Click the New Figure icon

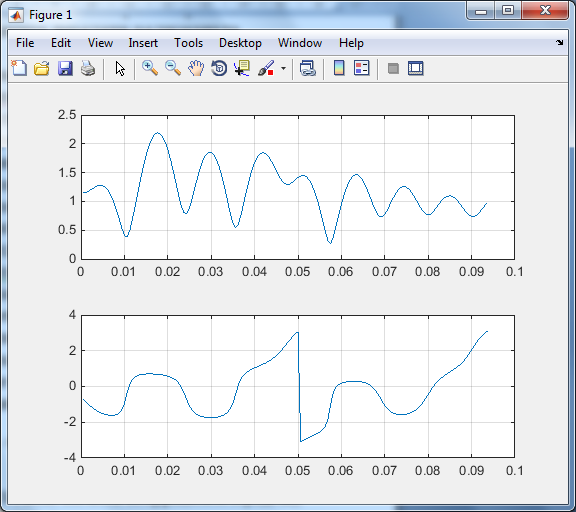(x=19, y=68)
